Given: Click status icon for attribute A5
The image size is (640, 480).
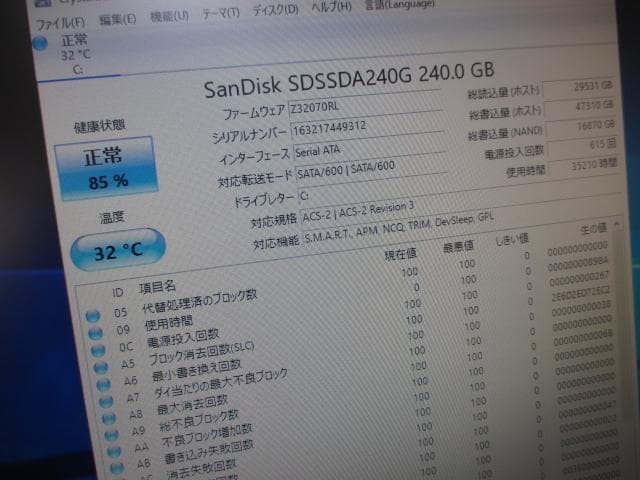Looking at the screenshot, I should (101, 367).
